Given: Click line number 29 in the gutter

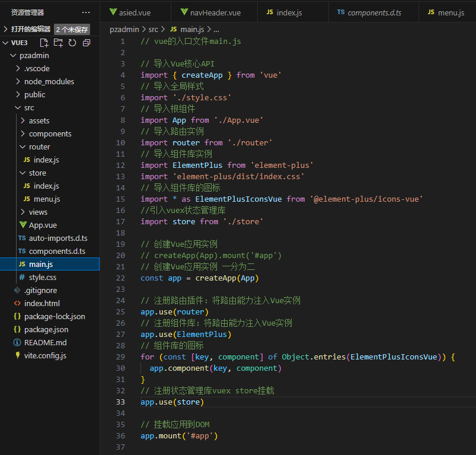Looking at the screenshot, I should coord(120,357).
